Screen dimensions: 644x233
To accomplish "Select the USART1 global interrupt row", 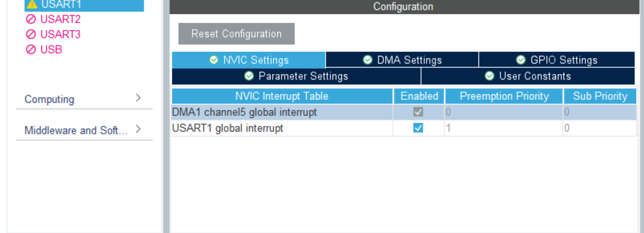I will pos(404,128).
